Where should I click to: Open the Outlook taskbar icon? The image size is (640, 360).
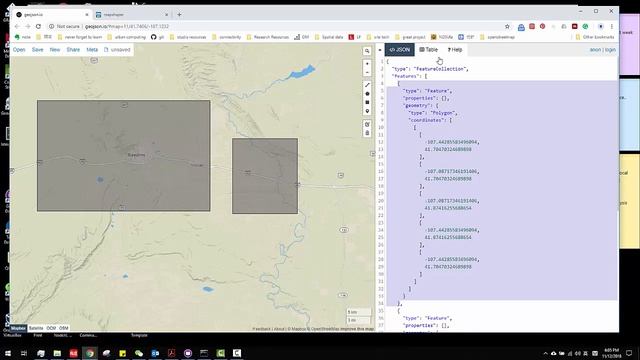(x=155, y=353)
